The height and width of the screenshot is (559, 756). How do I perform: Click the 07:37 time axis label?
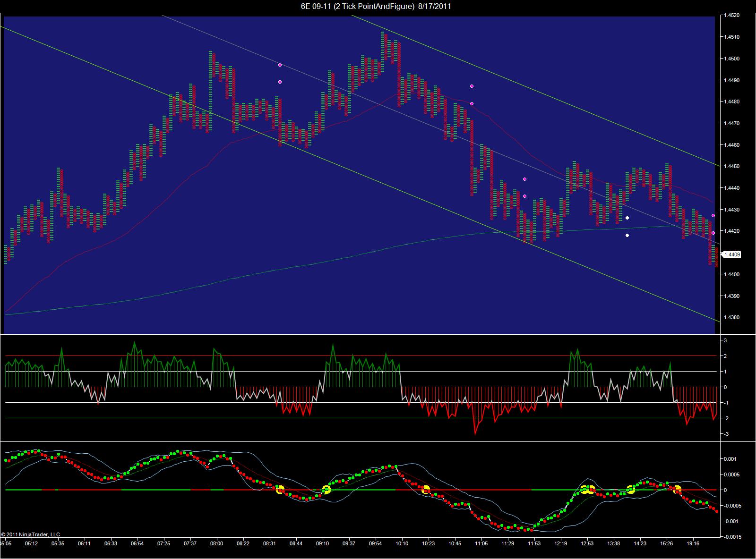(x=190, y=543)
